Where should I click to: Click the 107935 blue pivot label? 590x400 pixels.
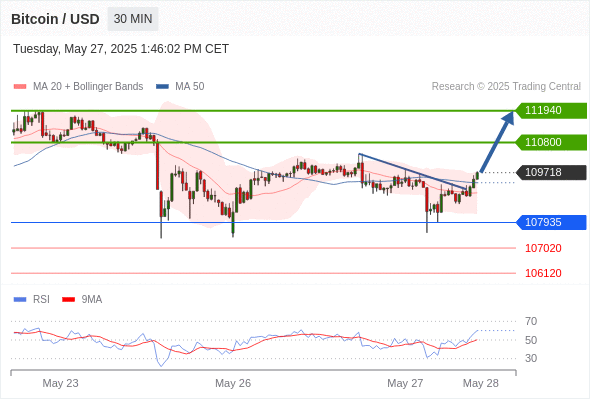pos(551,222)
